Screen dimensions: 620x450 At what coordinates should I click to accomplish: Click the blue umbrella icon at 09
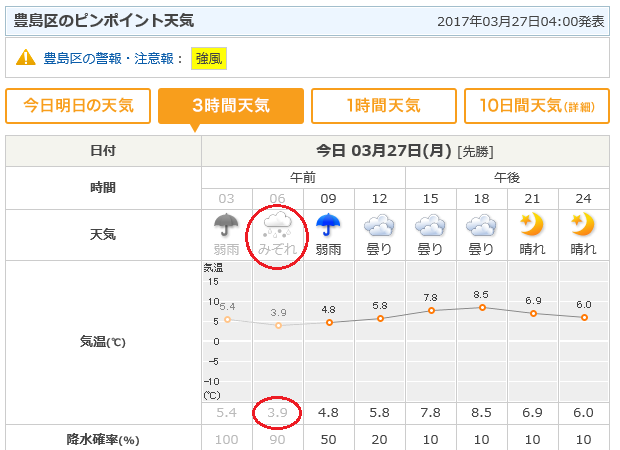click(x=329, y=225)
